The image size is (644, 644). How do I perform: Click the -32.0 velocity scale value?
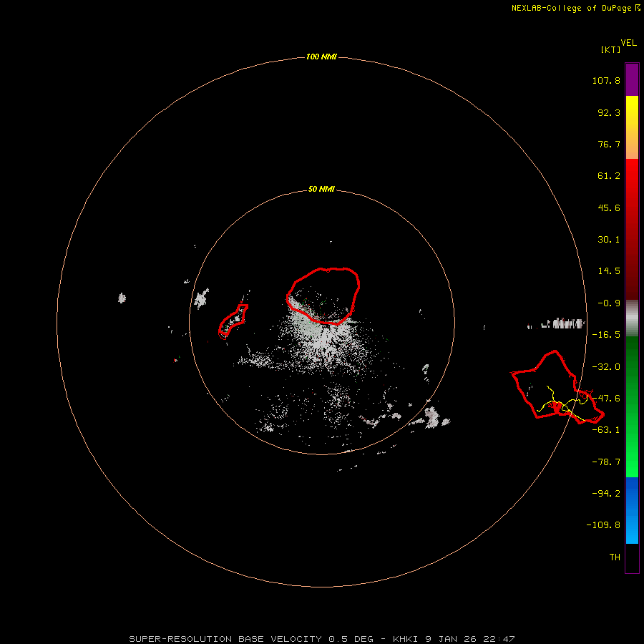pos(606,367)
